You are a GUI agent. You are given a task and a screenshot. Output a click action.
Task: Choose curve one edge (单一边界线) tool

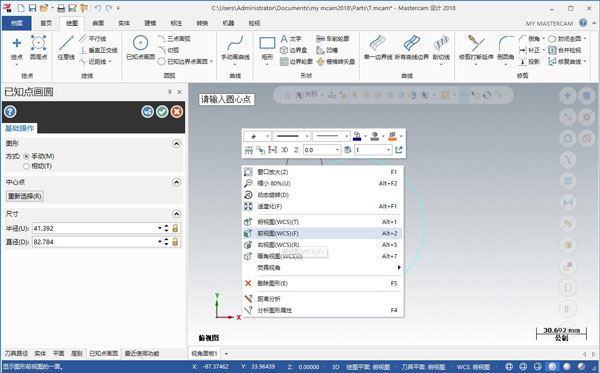pos(378,48)
